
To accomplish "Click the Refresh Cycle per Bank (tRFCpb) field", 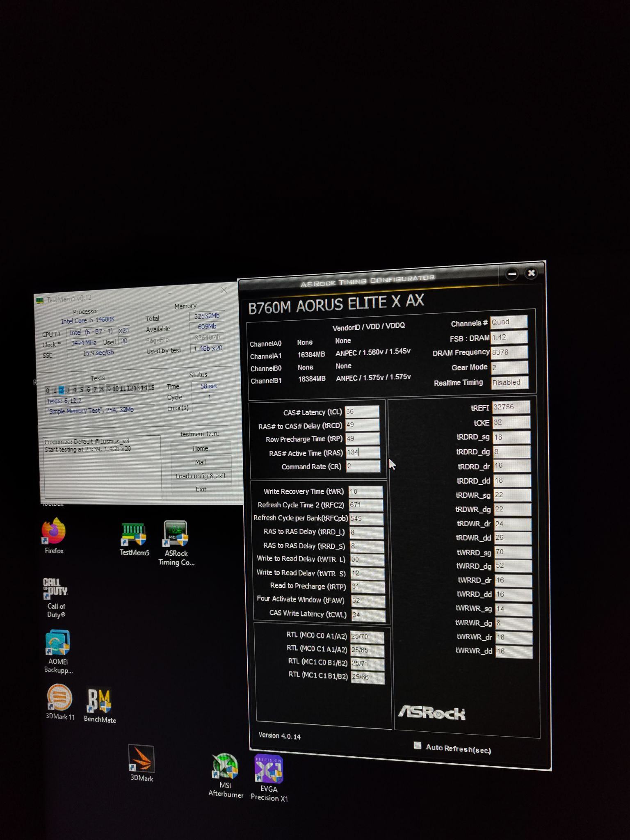I will tap(367, 518).
